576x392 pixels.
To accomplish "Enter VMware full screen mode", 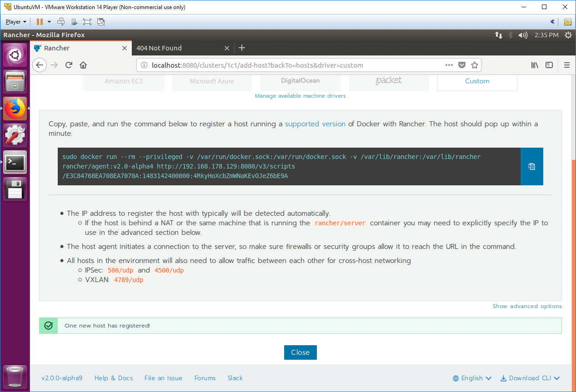I will click(x=87, y=21).
